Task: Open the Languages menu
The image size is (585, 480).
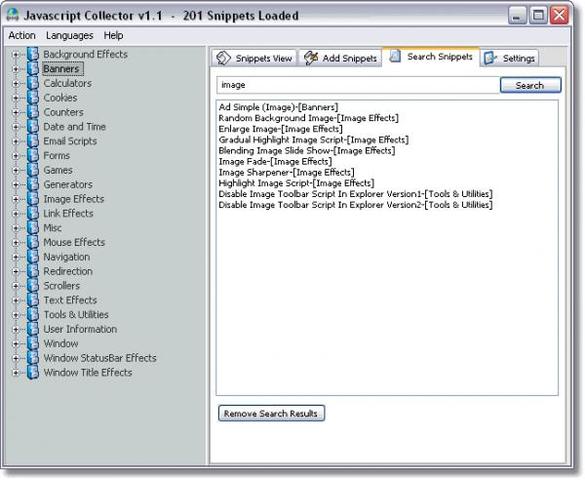Action: pyautogui.click(x=70, y=35)
